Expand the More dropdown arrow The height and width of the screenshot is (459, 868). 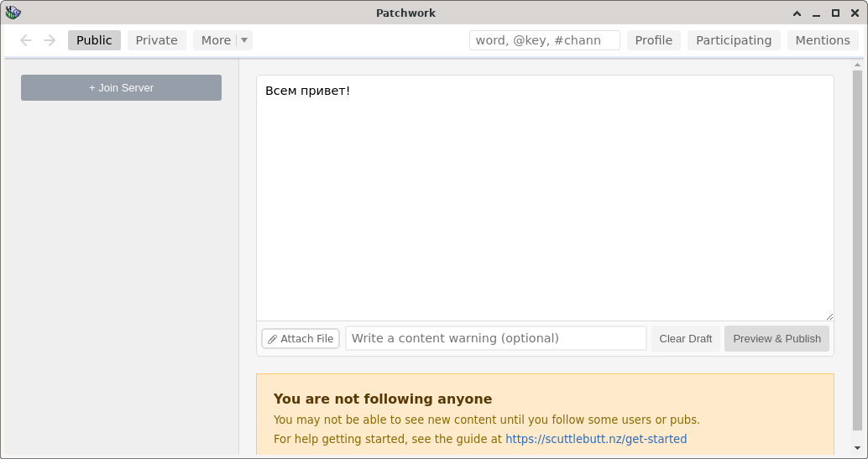[x=244, y=40]
